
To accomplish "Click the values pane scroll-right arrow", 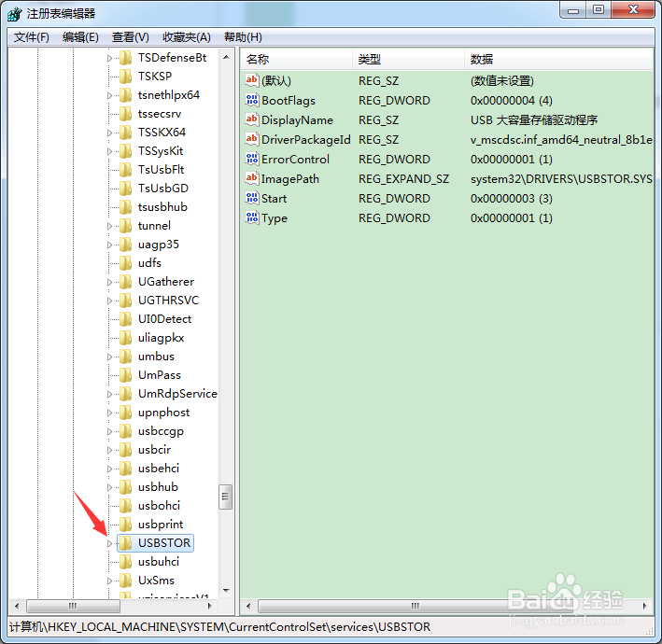I will tap(644, 606).
